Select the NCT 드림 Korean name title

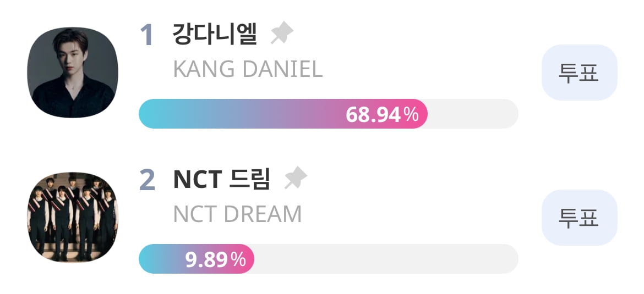[x=222, y=179]
